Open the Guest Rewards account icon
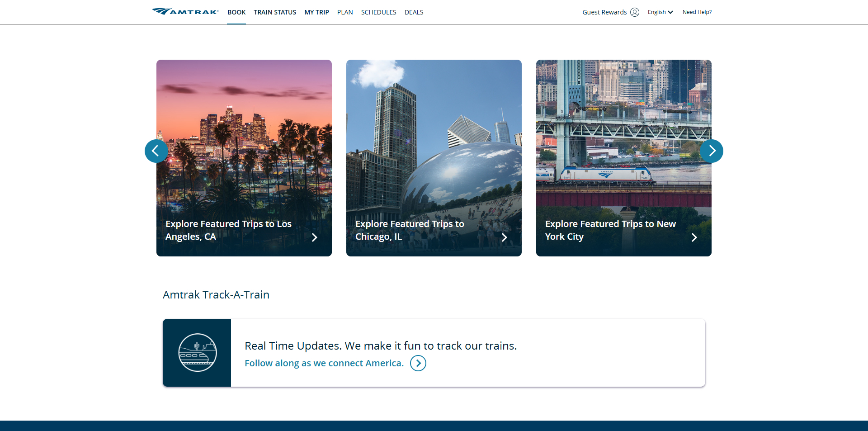 point(635,12)
